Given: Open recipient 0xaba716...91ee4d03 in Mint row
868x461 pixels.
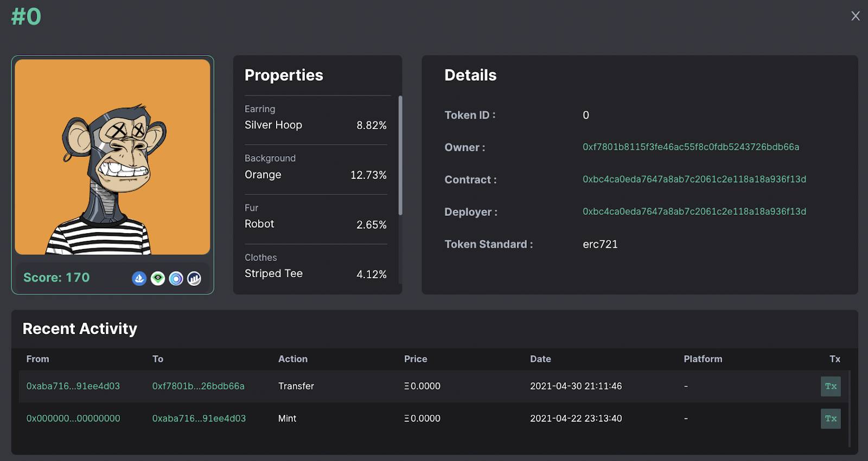Looking at the screenshot, I should click(x=199, y=418).
